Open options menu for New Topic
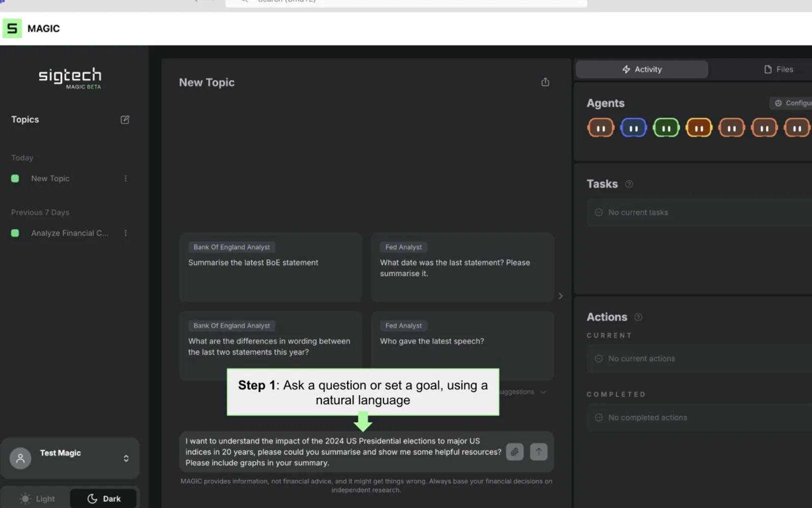The height and width of the screenshot is (508, 812). click(125, 178)
